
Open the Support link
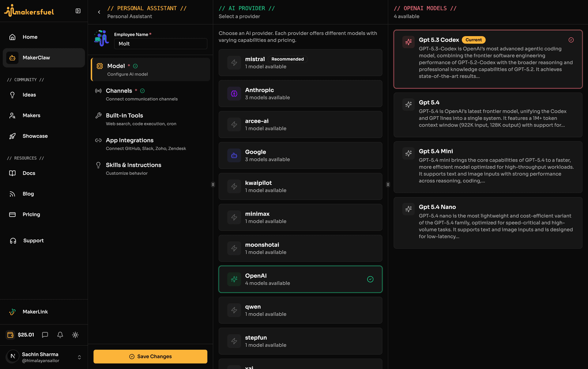(44, 241)
